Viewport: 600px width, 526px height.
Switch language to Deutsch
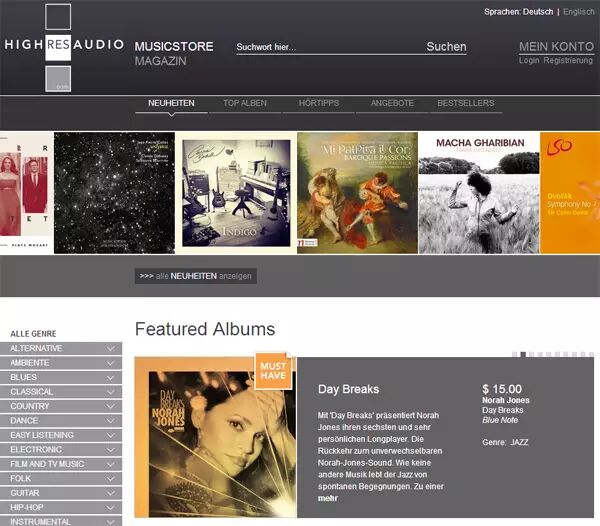(x=538, y=12)
